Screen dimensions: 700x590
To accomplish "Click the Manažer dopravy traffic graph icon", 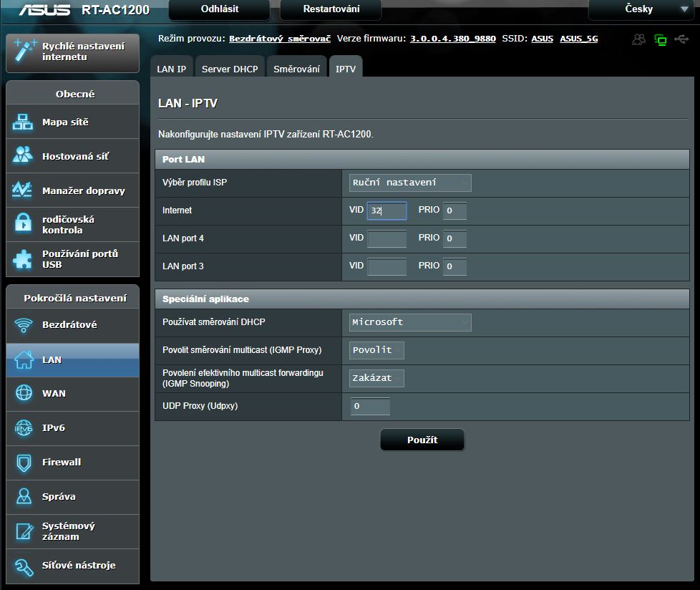I will point(22,190).
